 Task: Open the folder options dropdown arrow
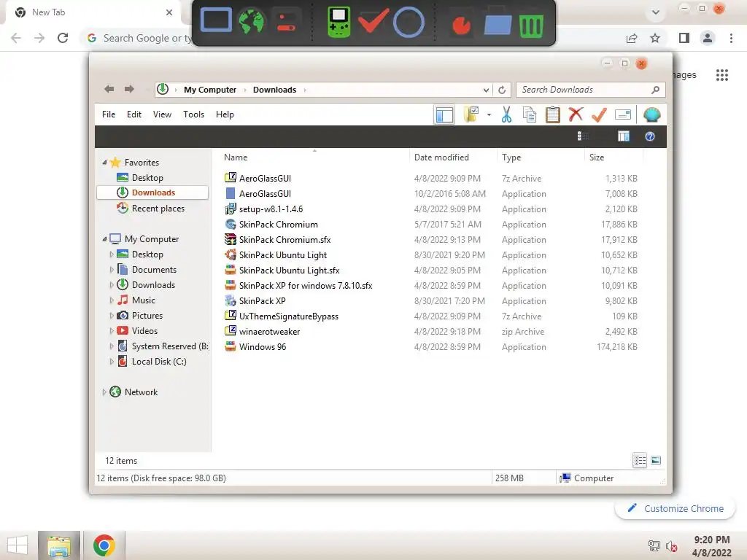pos(489,114)
